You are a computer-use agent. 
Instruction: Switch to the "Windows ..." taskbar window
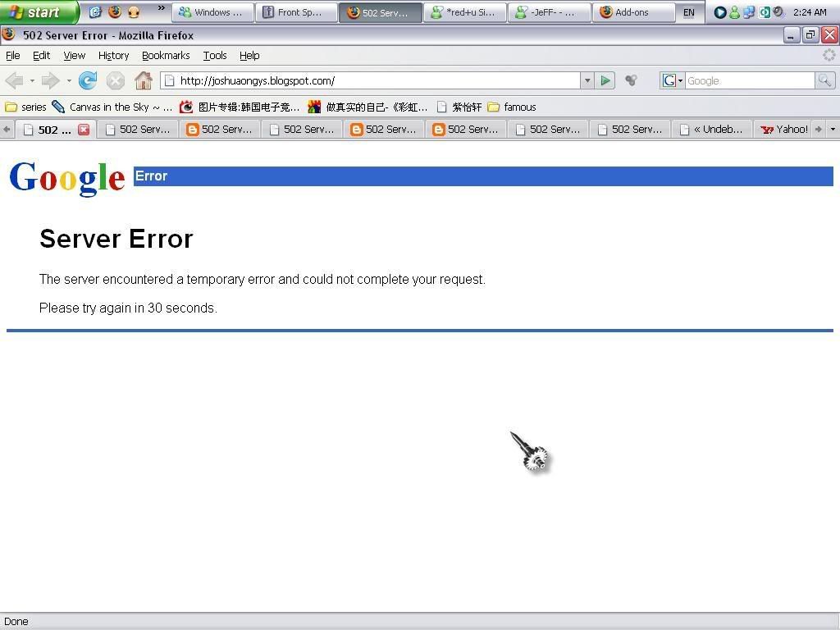[213, 12]
